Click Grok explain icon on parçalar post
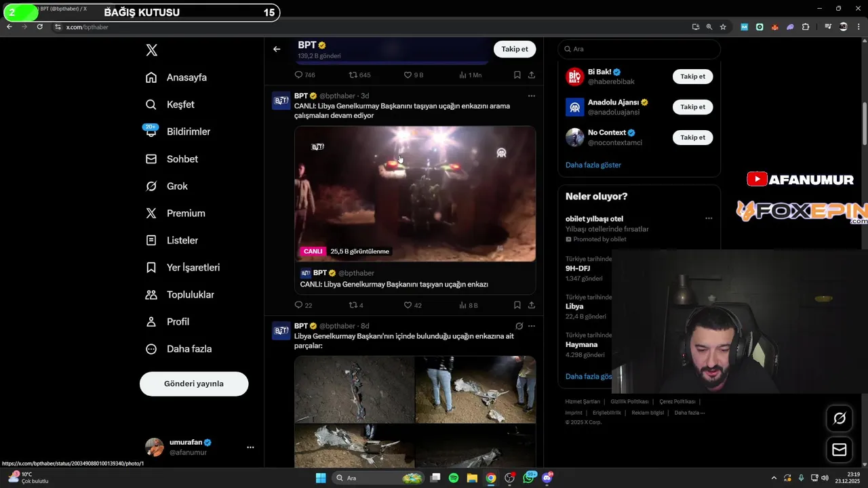Image resolution: width=868 pixels, height=488 pixels. click(x=519, y=326)
